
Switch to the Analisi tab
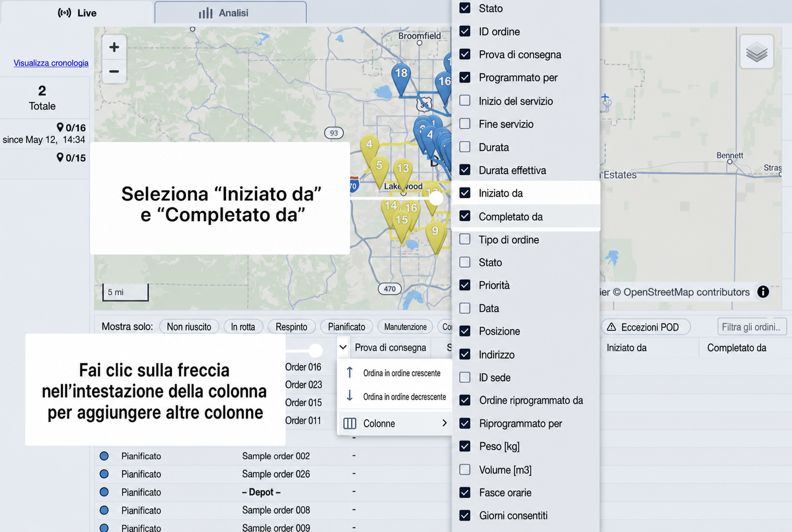231,13
